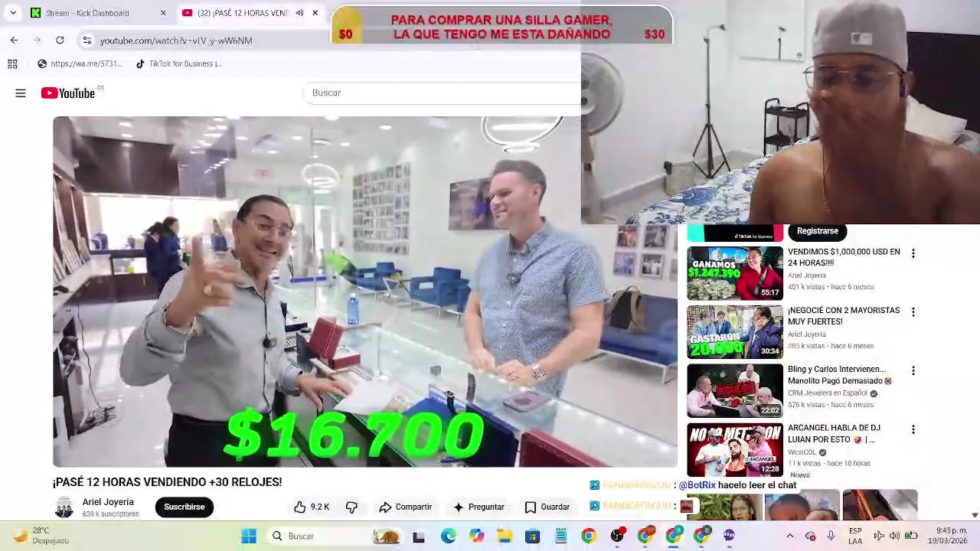Click the WestCOL channel name text
Screen dimensions: 980x551
802,452
